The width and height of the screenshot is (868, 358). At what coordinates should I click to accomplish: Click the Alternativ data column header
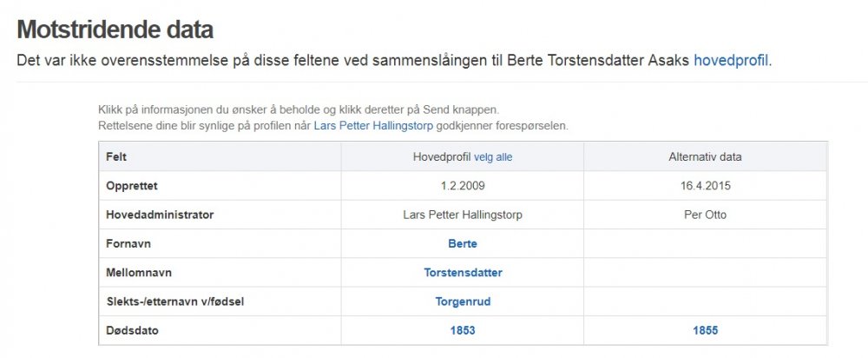(x=705, y=157)
